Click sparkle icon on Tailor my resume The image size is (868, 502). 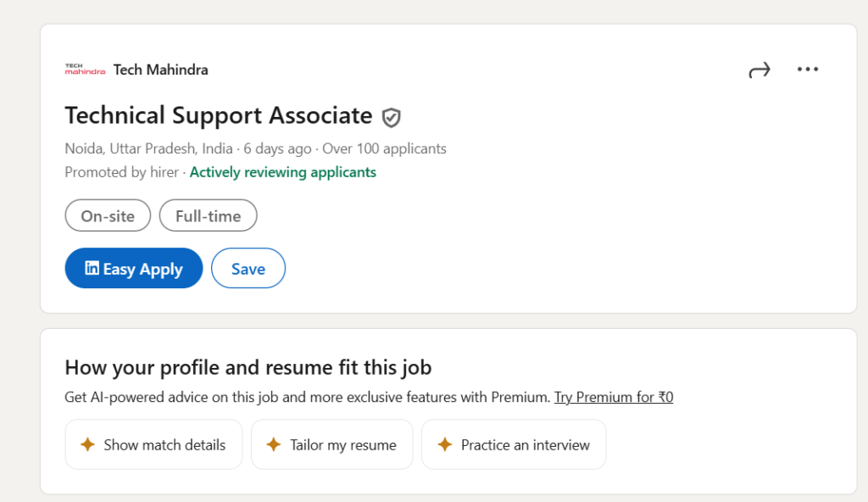273,444
